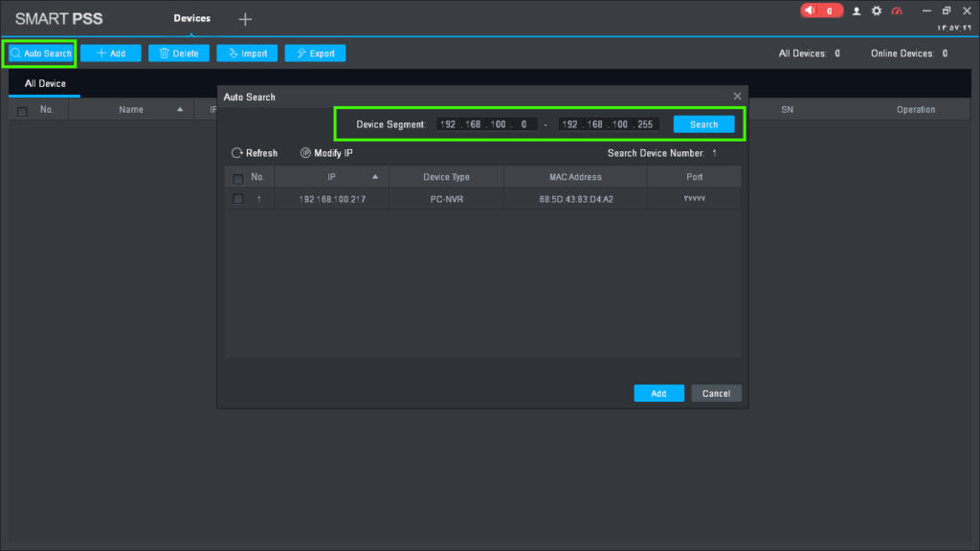Open the settings gear icon
Screen dimensions: 980x551
(x=877, y=11)
